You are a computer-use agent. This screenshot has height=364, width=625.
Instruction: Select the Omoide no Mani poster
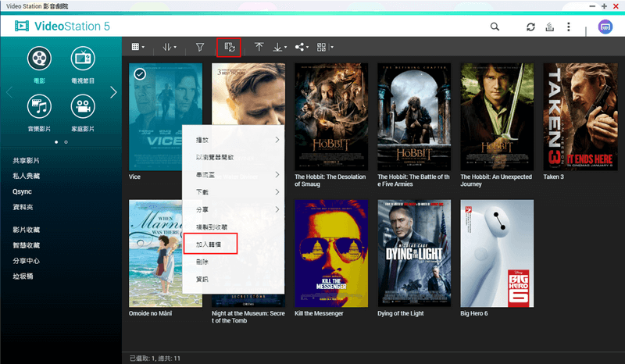(155, 253)
